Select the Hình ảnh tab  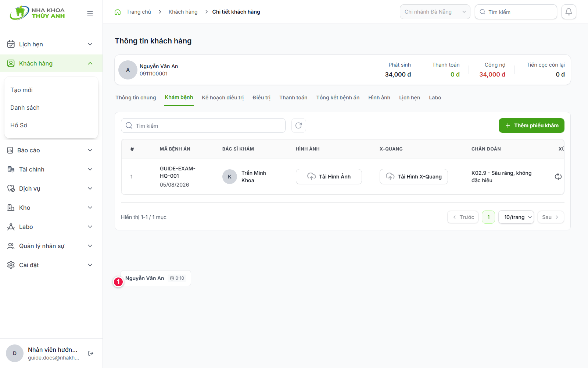coord(379,98)
